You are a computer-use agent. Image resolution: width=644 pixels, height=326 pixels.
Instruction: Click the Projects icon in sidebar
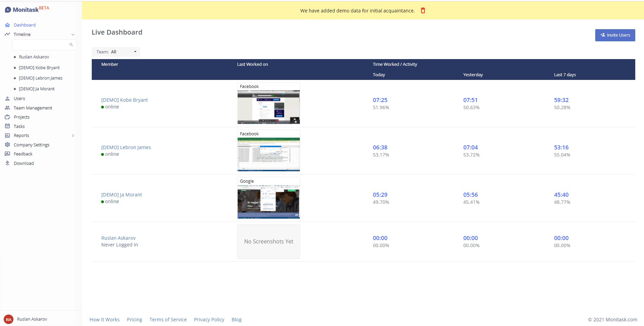click(x=7, y=117)
